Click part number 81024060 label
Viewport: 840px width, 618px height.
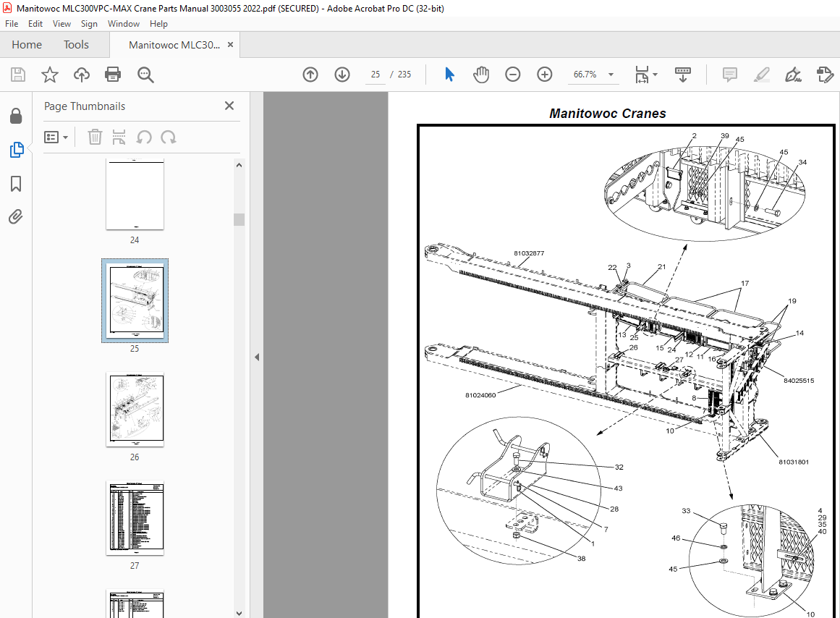(480, 395)
